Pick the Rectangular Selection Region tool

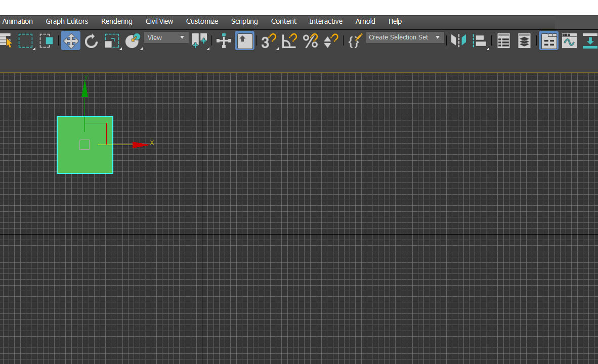pos(26,41)
